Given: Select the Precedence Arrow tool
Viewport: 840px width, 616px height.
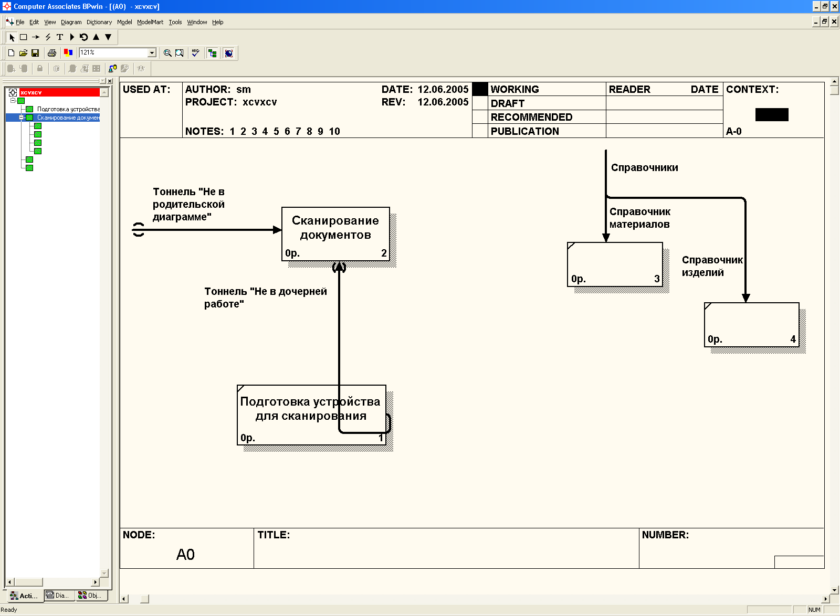Looking at the screenshot, I should (x=36, y=37).
